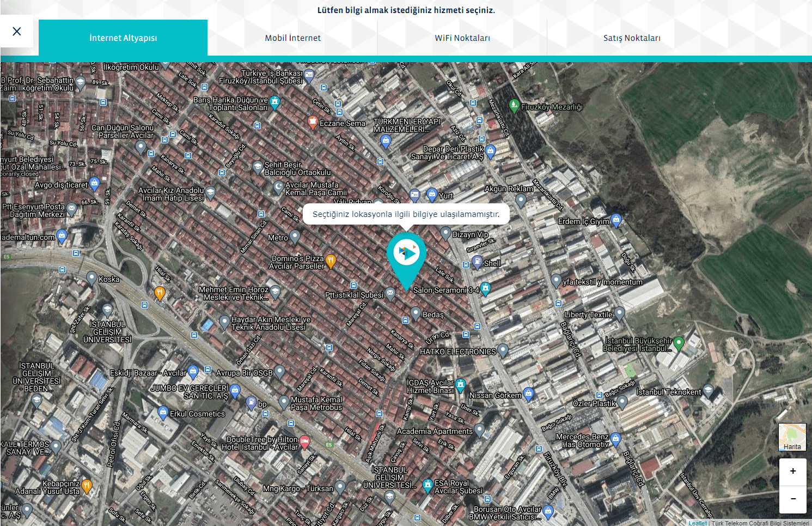Select the Metro store marker
The image size is (812, 526).
(x=295, y=236)
